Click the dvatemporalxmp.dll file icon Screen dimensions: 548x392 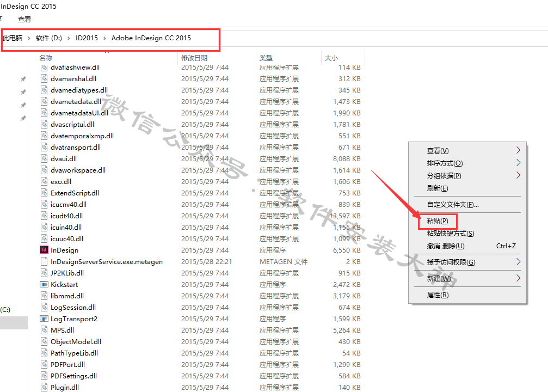tap(44, 136)
